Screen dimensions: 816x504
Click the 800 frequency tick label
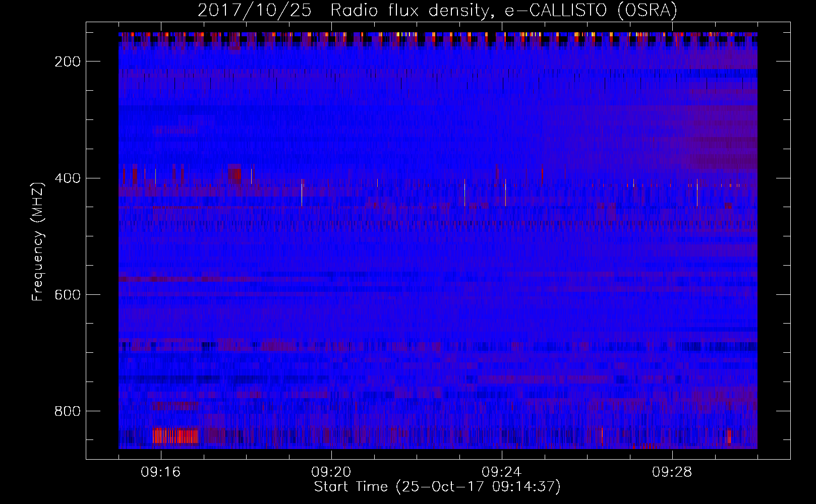tap(68, 411)
